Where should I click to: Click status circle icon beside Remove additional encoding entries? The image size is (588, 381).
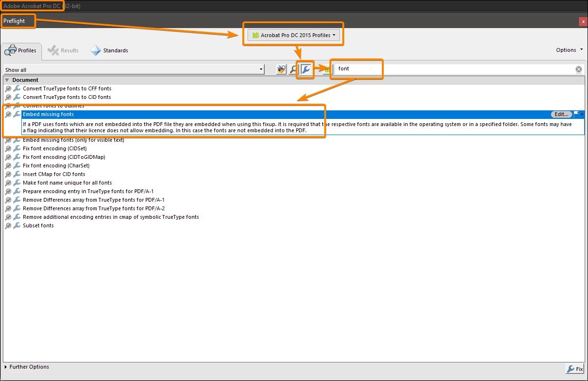tap(8, 217)
